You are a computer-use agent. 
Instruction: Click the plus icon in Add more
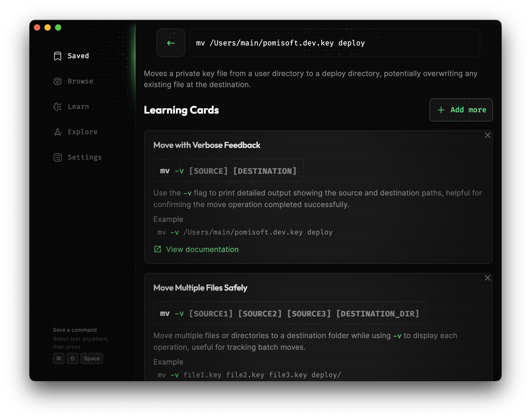click(x=441, y=110)
